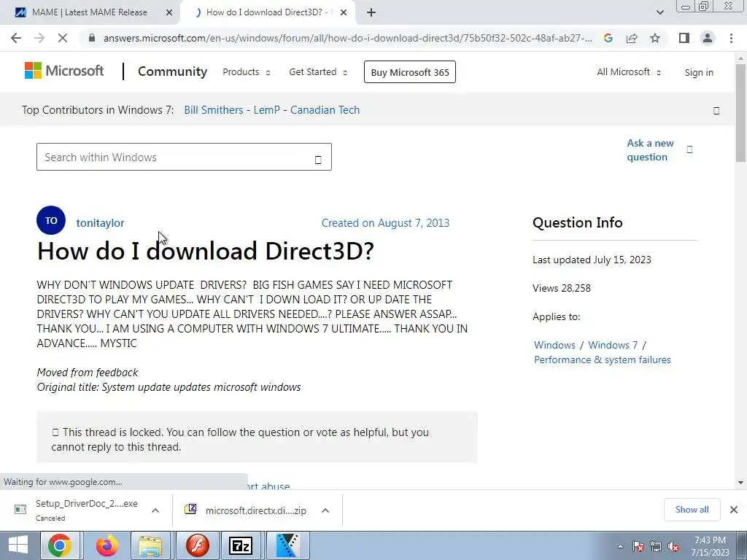Click the browser forward arrow

39,38
